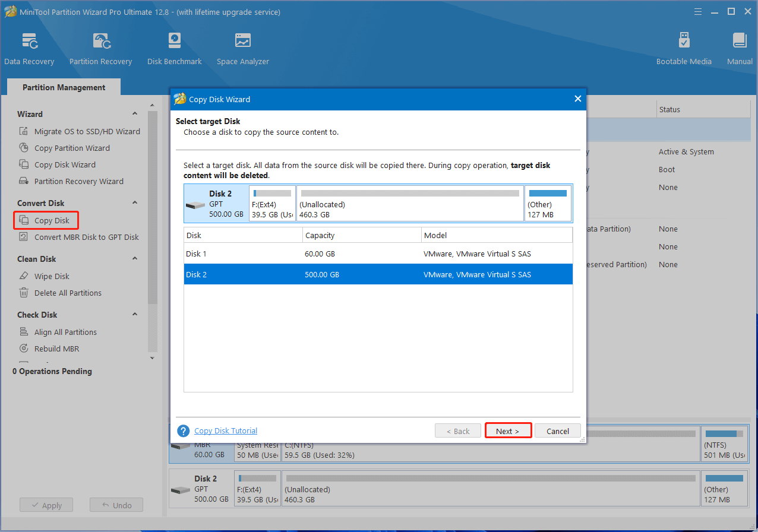Select Copy Disk in the sidebar

tap(52, 221)
